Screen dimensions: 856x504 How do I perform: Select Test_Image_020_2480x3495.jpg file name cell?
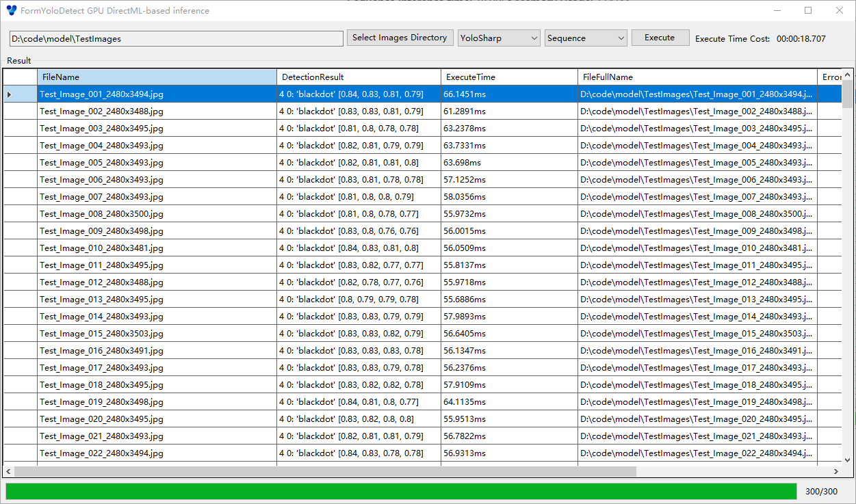[157, 419]
